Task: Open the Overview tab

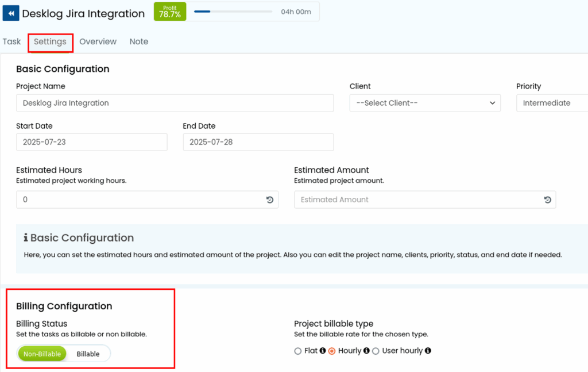Action: pyautogui.click(x=98, y=41)
